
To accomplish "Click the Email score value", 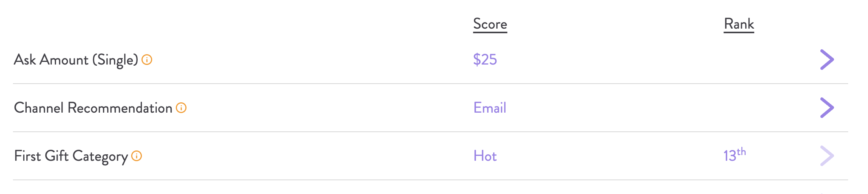I will click(490, 108).
